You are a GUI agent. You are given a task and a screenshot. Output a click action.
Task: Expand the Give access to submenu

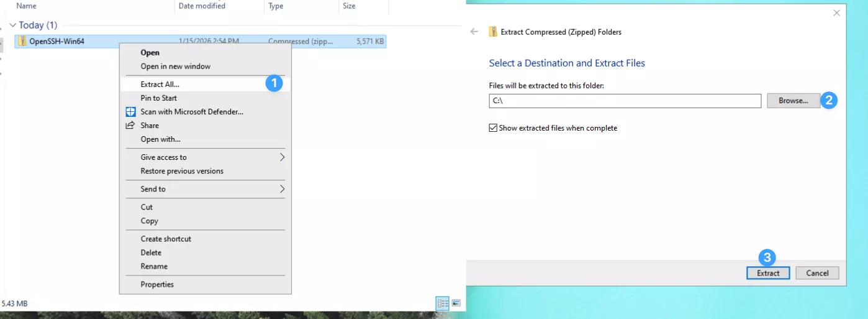[281, 157]
